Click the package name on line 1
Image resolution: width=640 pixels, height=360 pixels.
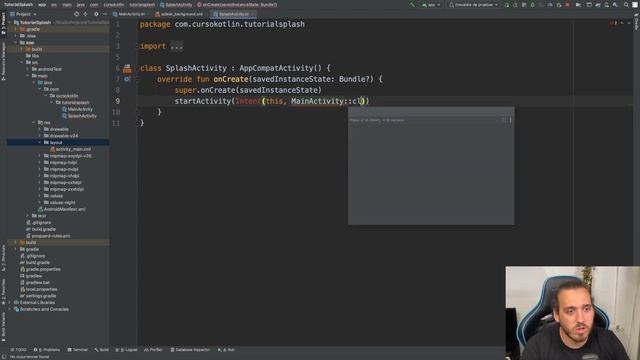click(x=240, y=24)
